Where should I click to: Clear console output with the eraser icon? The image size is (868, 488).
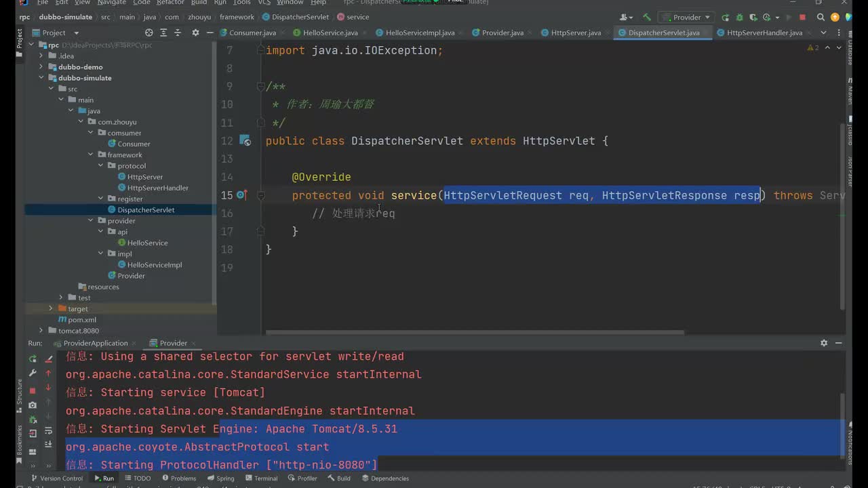(49, 359)
